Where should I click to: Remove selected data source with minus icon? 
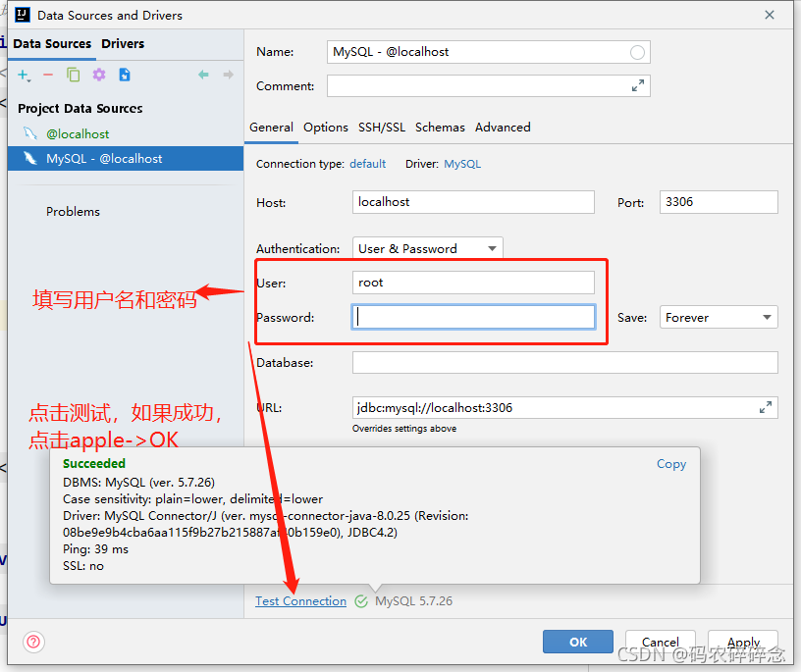(48, 76)
